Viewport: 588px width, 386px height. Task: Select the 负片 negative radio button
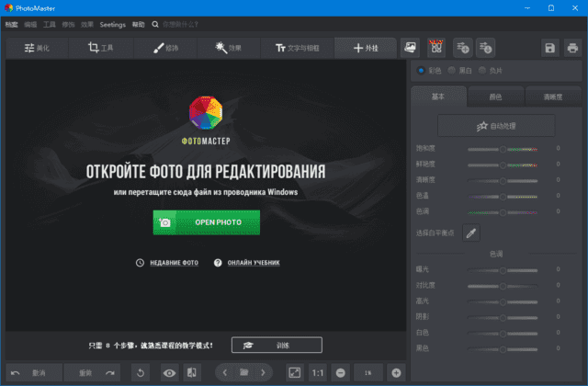click(484, 71)
